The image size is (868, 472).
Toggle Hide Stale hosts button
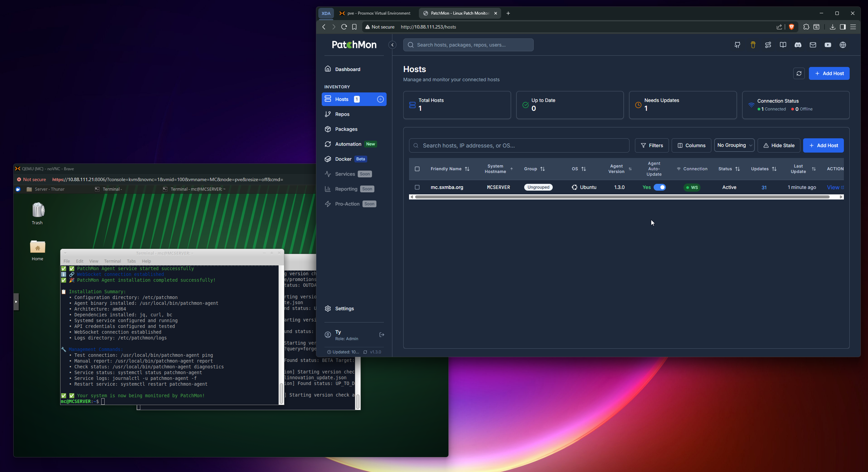[778, 145]
